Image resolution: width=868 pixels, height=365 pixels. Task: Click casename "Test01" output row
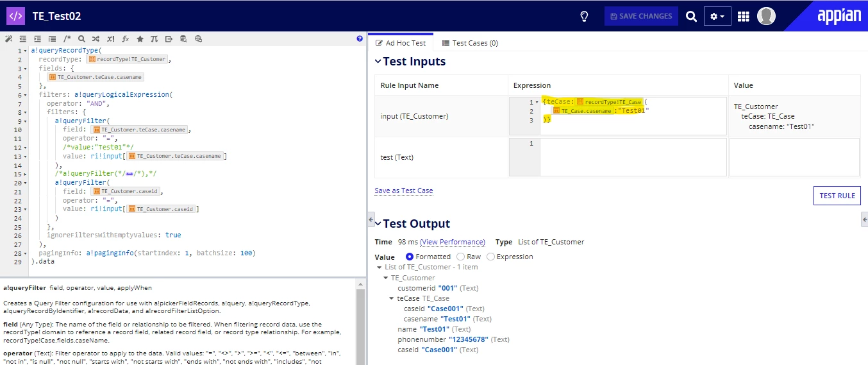pyautogui.click(x=447, y=319)
